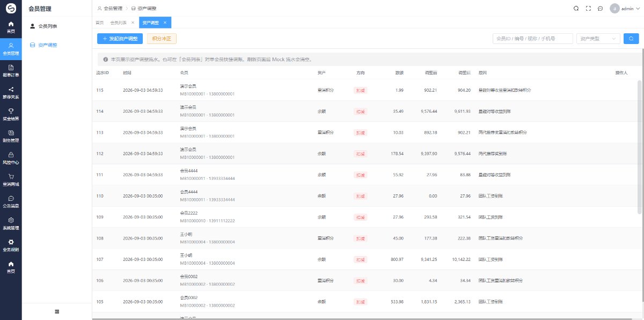The width and height of the screenshot is (644, 320).
Task: Close the 资产调整 tab
Action: point(165,23)
